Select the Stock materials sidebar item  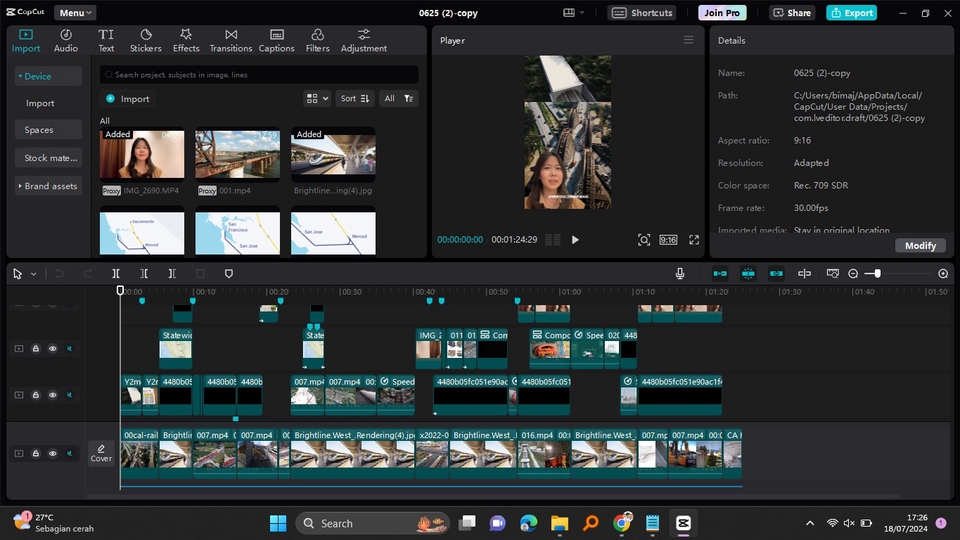pos(50,158)
